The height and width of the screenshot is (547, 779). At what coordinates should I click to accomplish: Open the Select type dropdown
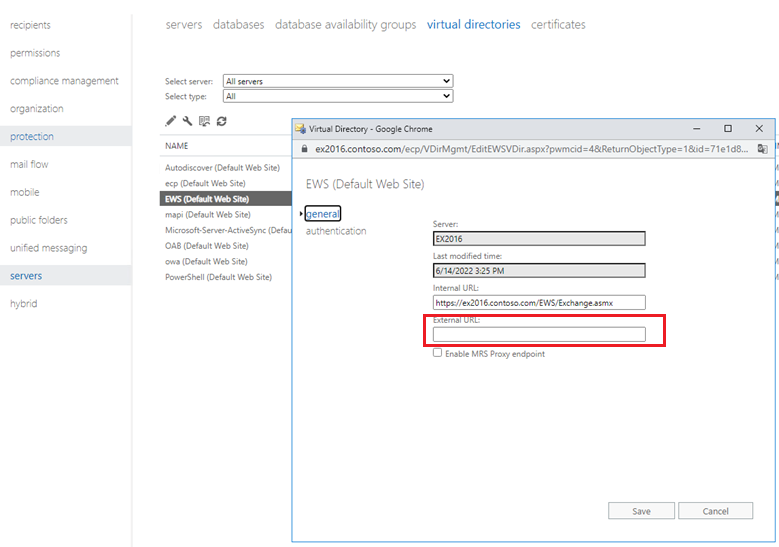pos(338,96)
